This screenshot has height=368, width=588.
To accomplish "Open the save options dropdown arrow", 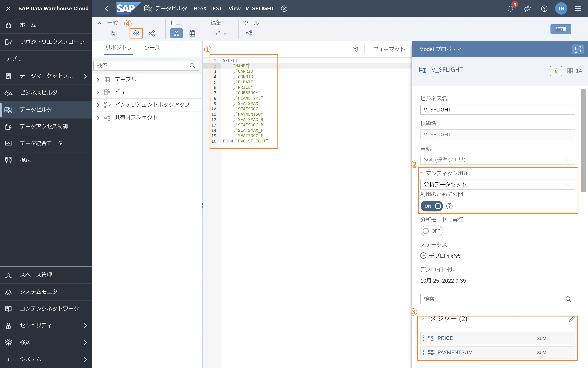I will [122, 34].
